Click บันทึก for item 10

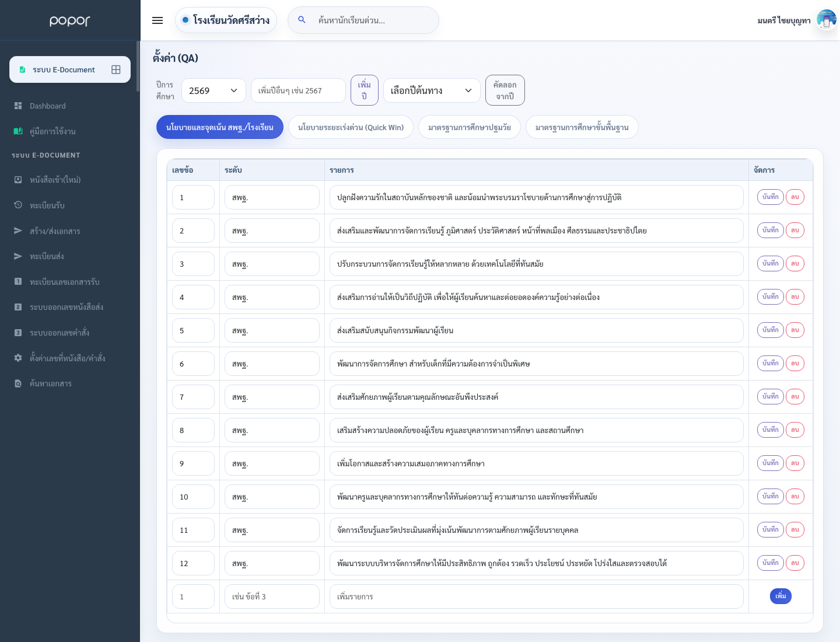click(771, 496)
